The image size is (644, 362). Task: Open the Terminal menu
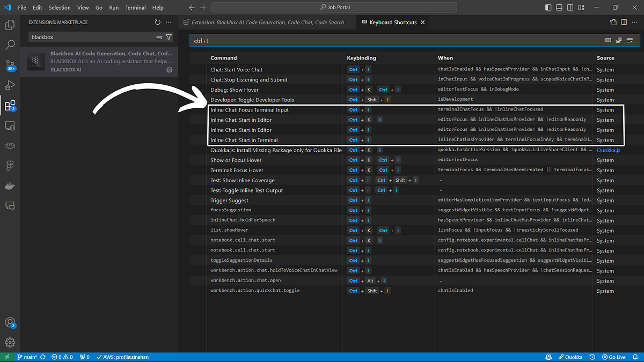pyautogui.click(x=135, y=8)
